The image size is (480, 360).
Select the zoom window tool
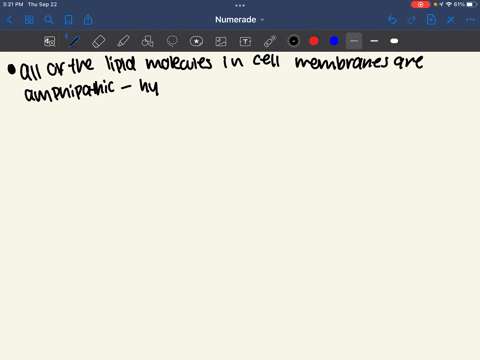pyautogui.click(x=50, y=41)
